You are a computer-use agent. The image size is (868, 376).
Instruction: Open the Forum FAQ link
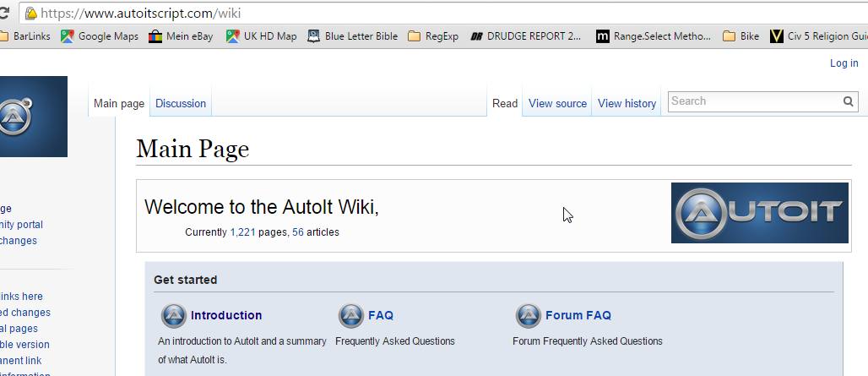coord(578,316)
